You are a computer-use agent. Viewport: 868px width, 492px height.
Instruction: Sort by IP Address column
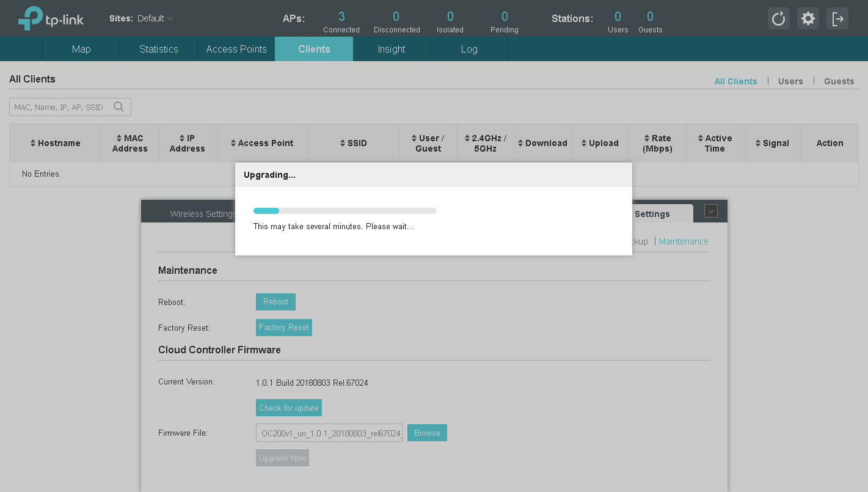point(188,143)
